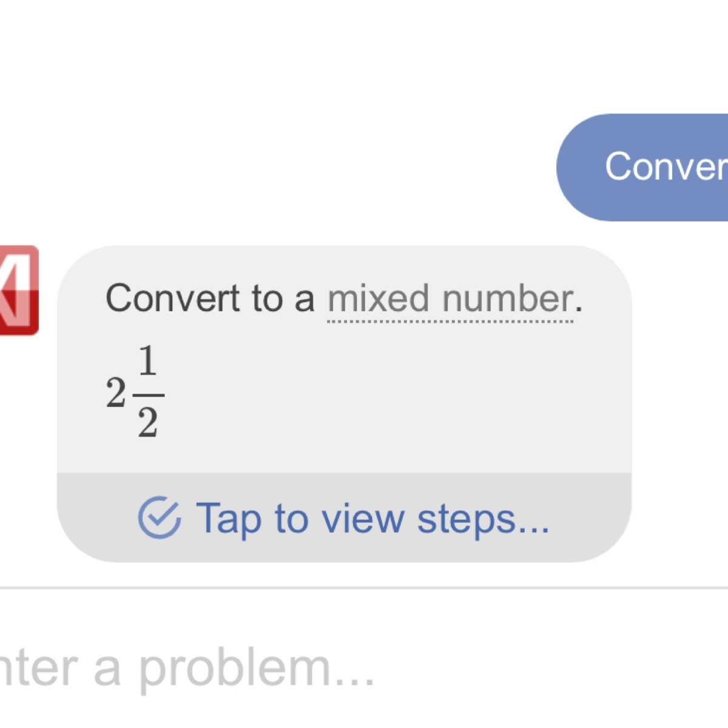The image size is (728, 728).
Task: Click the circled checkmark icon
Action: (x=159, y=517)
